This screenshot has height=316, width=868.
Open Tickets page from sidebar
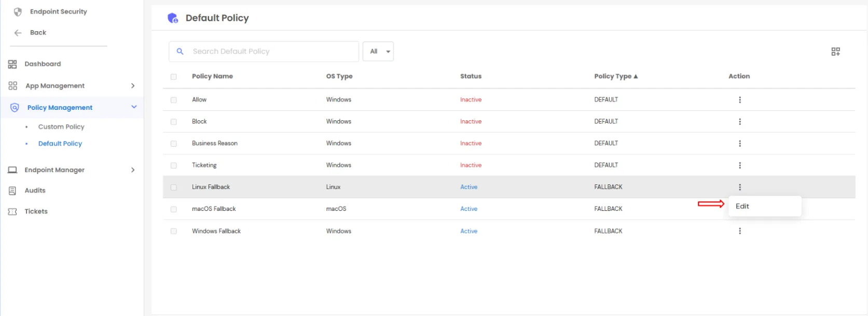36,211
